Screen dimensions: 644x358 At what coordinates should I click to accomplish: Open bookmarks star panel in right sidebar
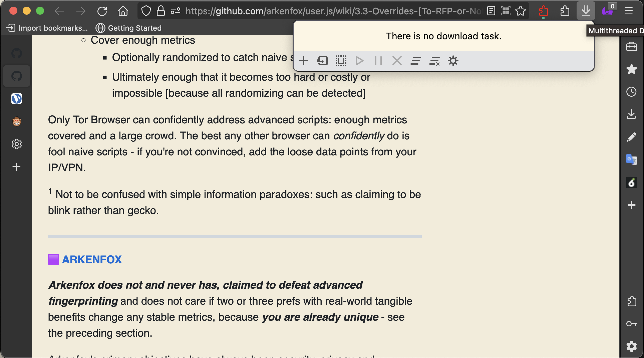pos(631,69)
